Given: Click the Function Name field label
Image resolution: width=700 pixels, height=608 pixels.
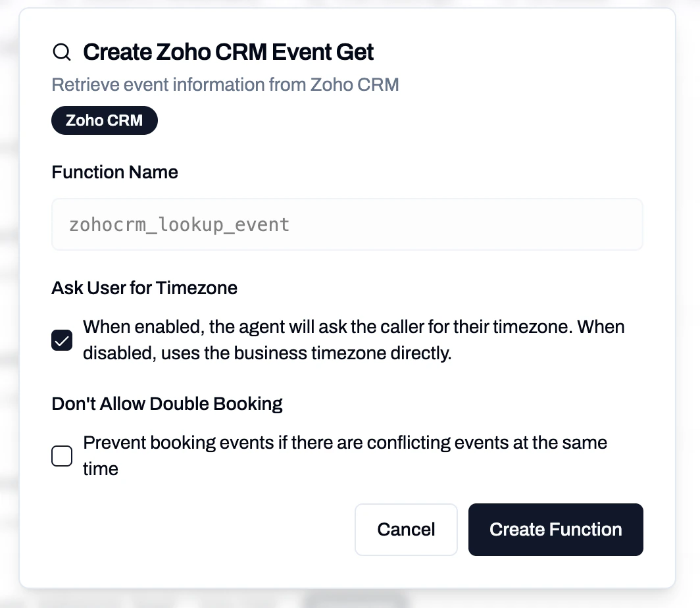Looking at the screenshot, I should [114, 172].
